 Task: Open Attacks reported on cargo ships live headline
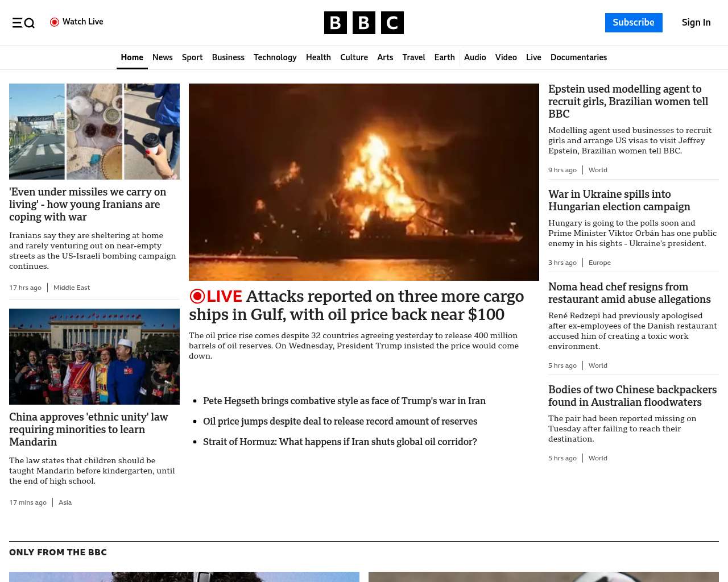point(357,305)
